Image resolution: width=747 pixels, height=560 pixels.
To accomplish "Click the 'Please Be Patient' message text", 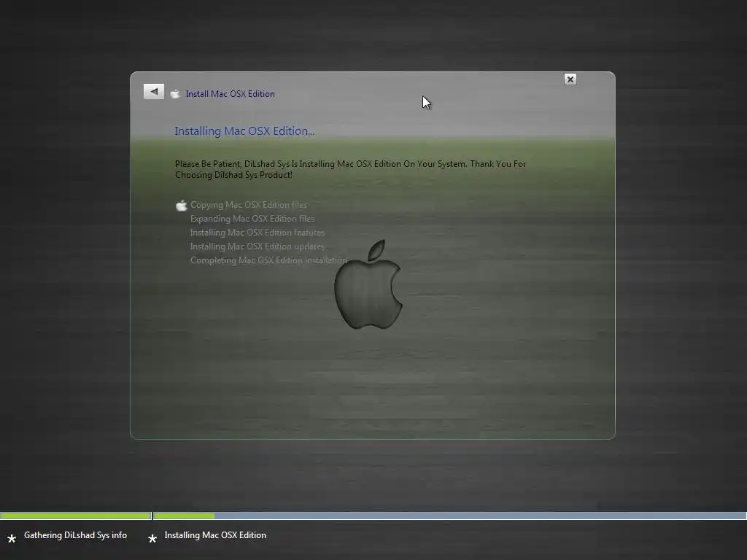I will coord(351,169).
